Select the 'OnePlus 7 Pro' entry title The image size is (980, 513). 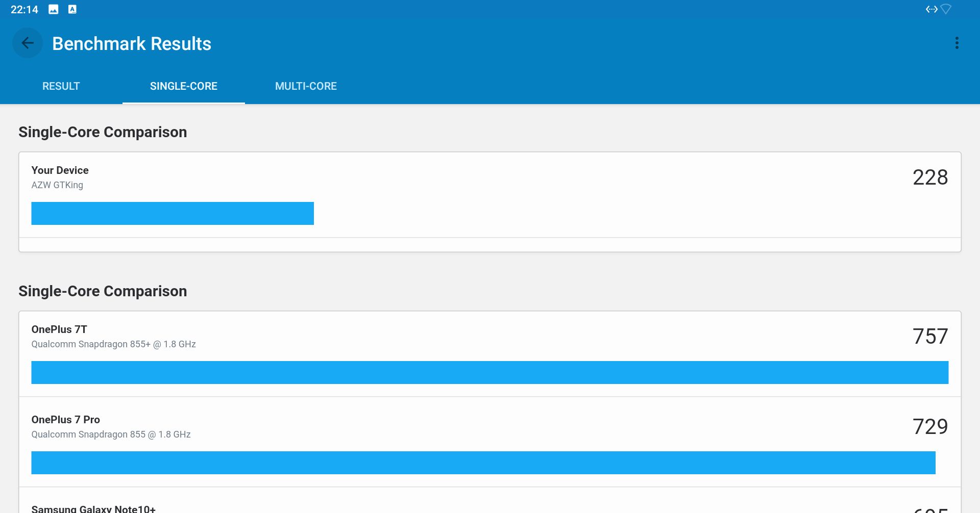point(66,420)
